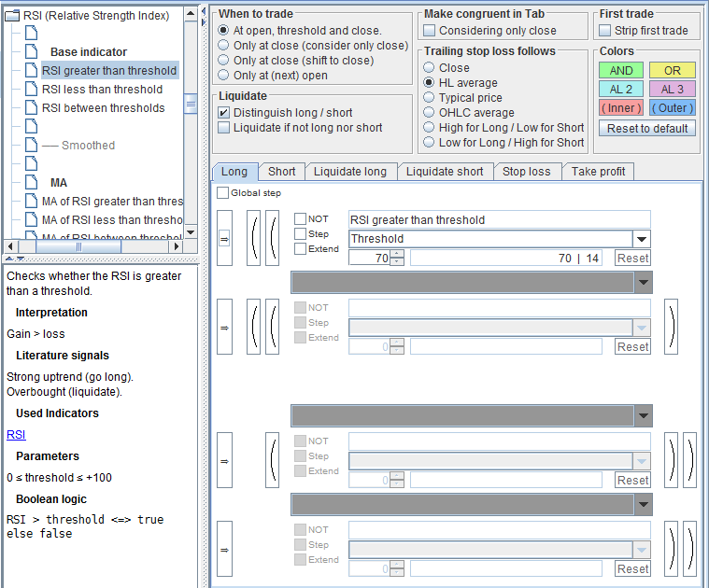Screen dimensions: 709x588
Task: Open the 'Liquidate short' tab
Action: click(445, 172)
